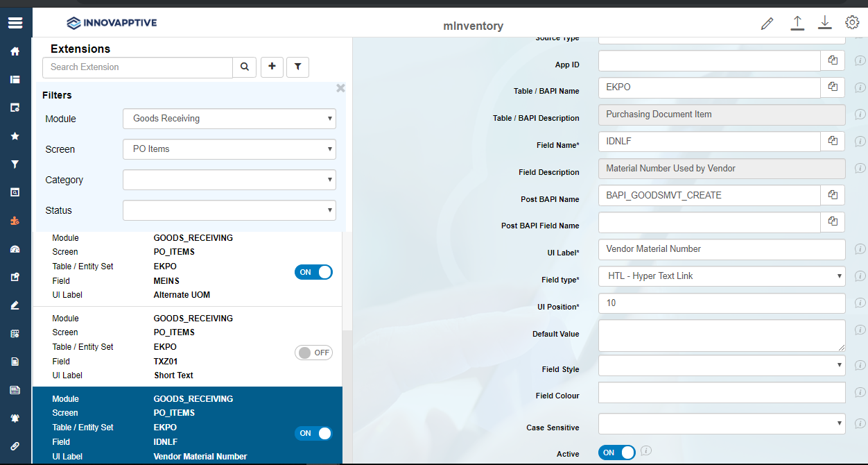Click the home icon in sidebar
868x465 pixels.
15,51
